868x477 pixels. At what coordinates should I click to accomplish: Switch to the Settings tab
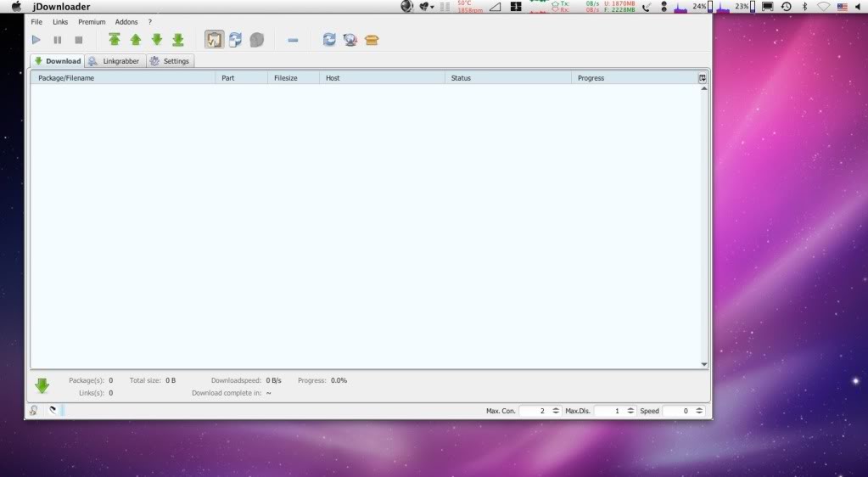tap(171, 61)
